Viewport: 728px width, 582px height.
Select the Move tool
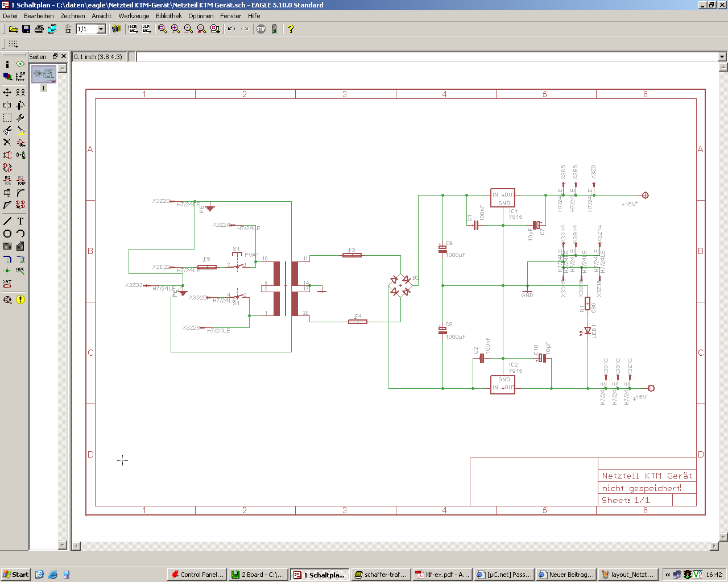pos(7,92)
